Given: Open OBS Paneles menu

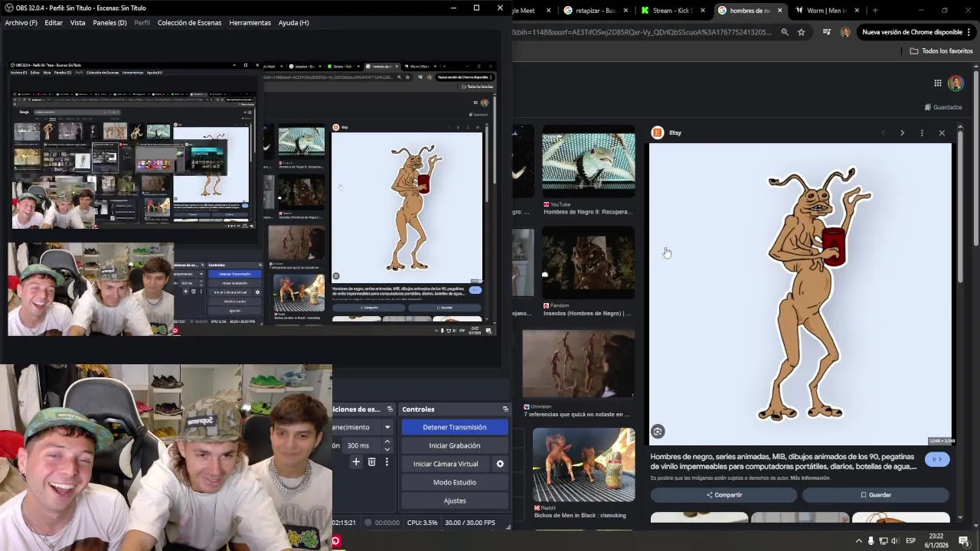Looking at the screenshot, I should point(109,23).
